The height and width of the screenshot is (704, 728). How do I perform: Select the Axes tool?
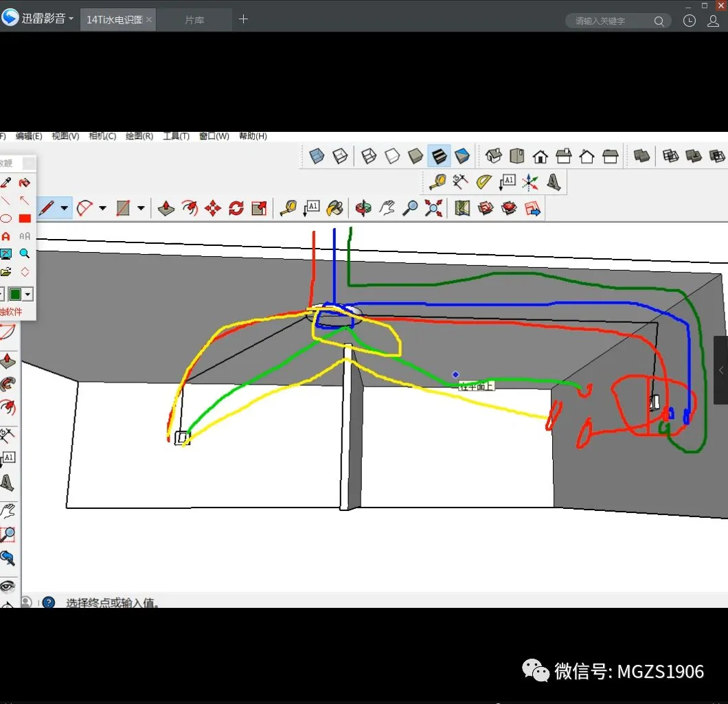(530, 182)
